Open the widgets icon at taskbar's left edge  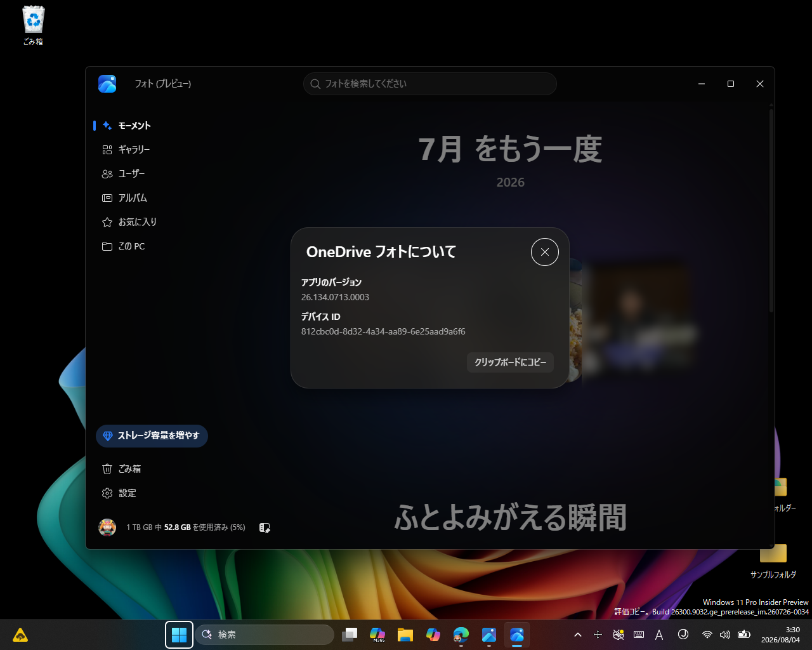(20, 635)
